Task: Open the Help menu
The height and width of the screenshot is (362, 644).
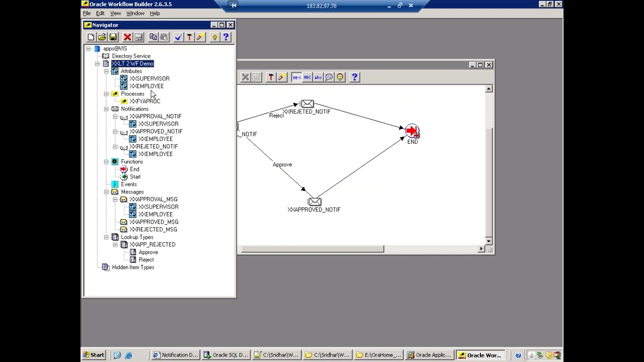Action: point(154,14)
